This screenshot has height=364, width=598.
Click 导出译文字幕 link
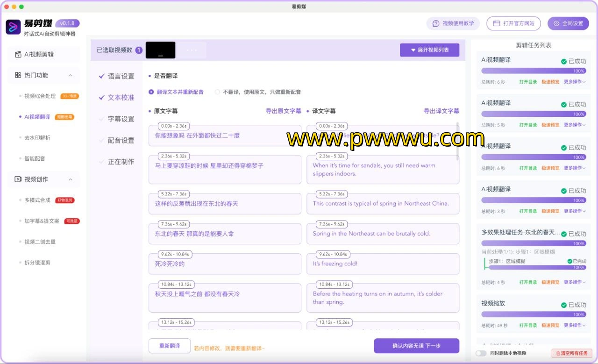[x=441, y=111]
